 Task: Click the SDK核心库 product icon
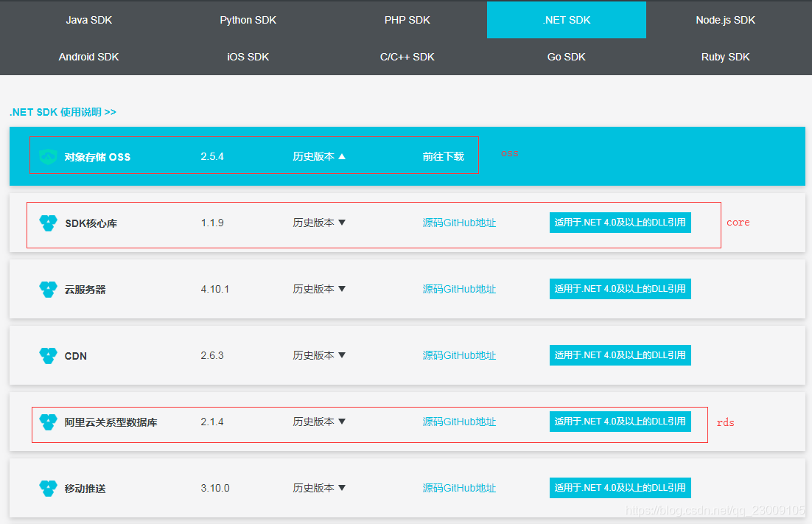[48, 223]
